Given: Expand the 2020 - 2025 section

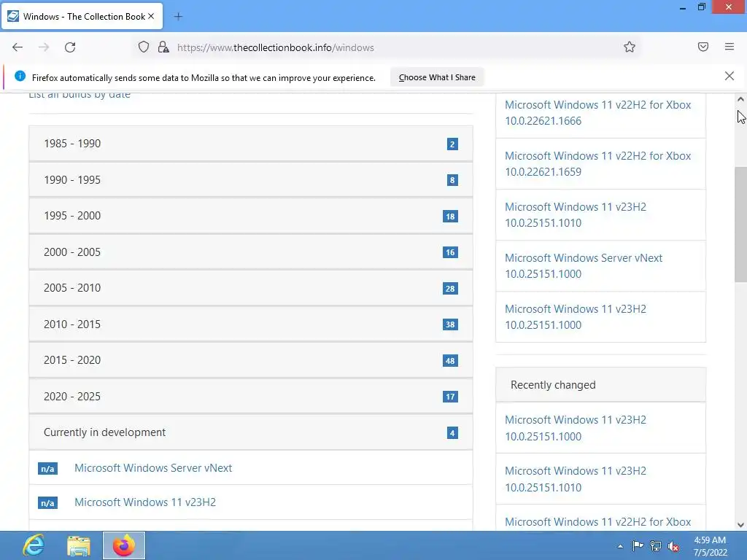Looking at the screenshot, I should (251, 396).
